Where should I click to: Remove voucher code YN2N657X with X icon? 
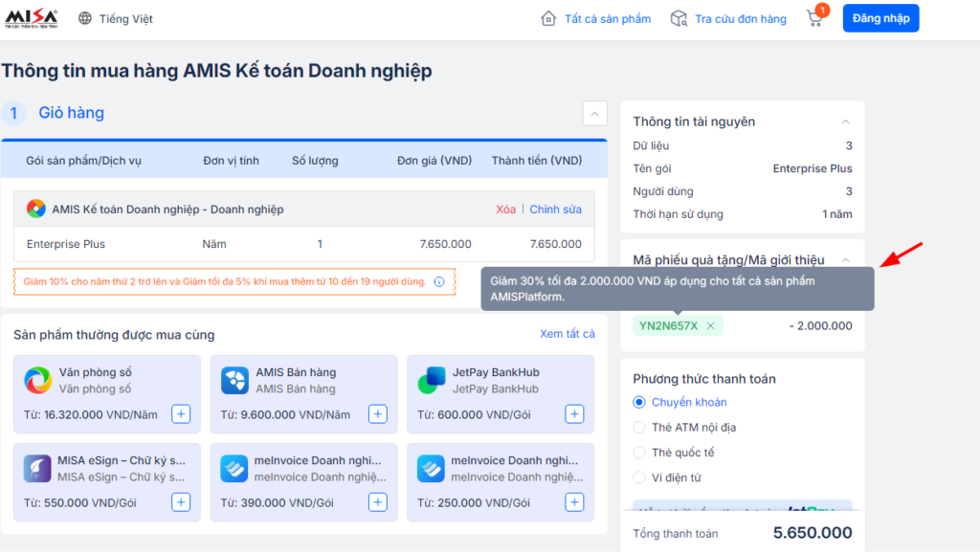coord(711,325)
